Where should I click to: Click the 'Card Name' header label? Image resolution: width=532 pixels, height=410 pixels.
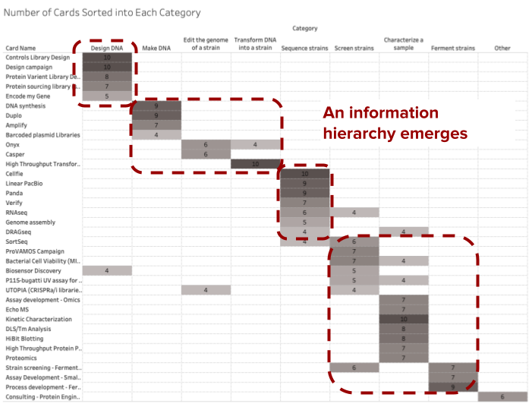coord(20,48)
